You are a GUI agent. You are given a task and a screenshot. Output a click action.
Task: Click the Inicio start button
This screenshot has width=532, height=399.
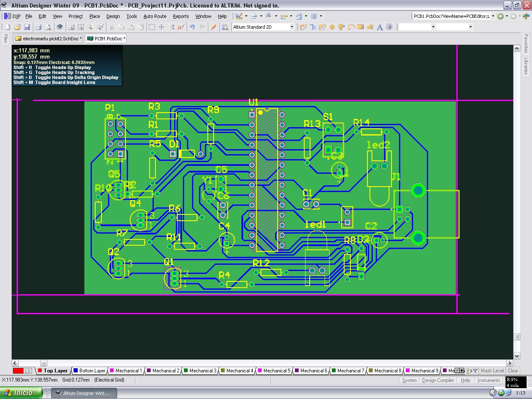click(x=21, y=393)
